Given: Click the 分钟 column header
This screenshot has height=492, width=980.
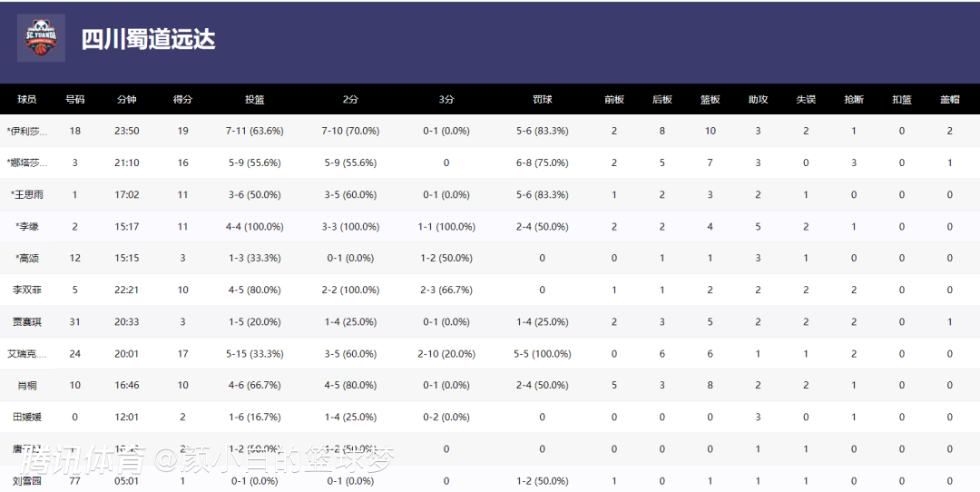Looking at the screenshot, I should (127, 100).
